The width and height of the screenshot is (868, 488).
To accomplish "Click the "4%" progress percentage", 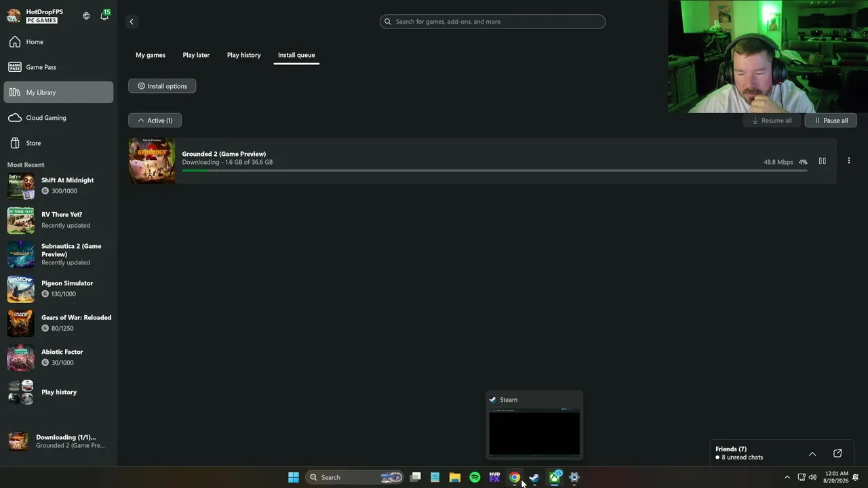I will pos(803,163).
